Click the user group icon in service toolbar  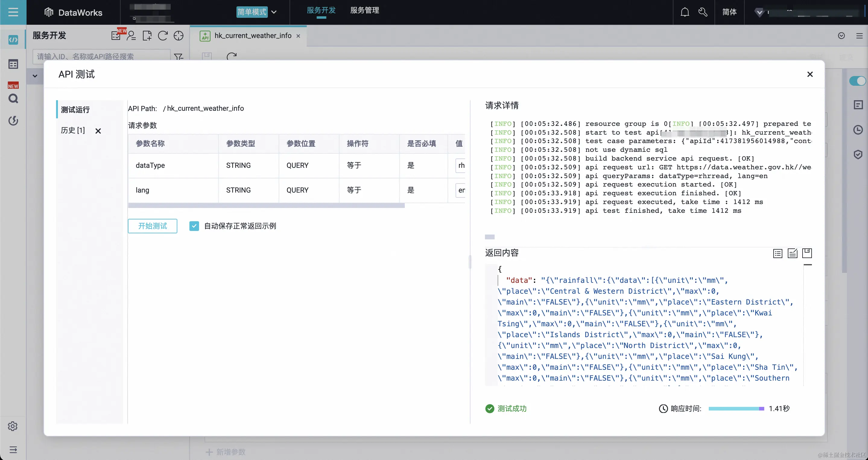point(131,35)
